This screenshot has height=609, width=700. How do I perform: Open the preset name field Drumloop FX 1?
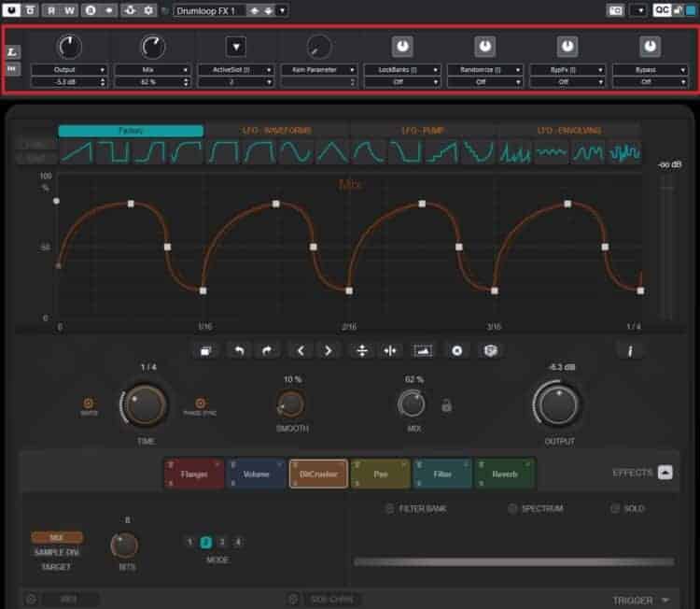point(209,10)
